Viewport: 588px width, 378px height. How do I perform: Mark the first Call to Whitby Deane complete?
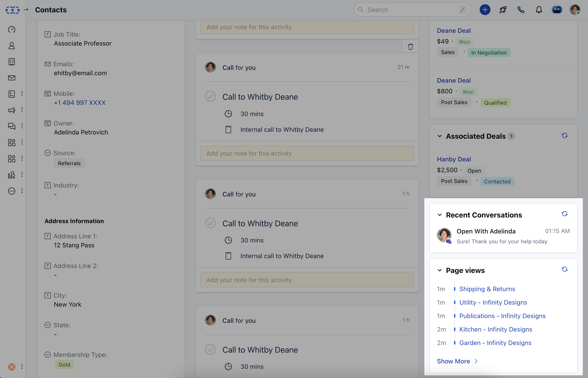[x=210, y=96]
